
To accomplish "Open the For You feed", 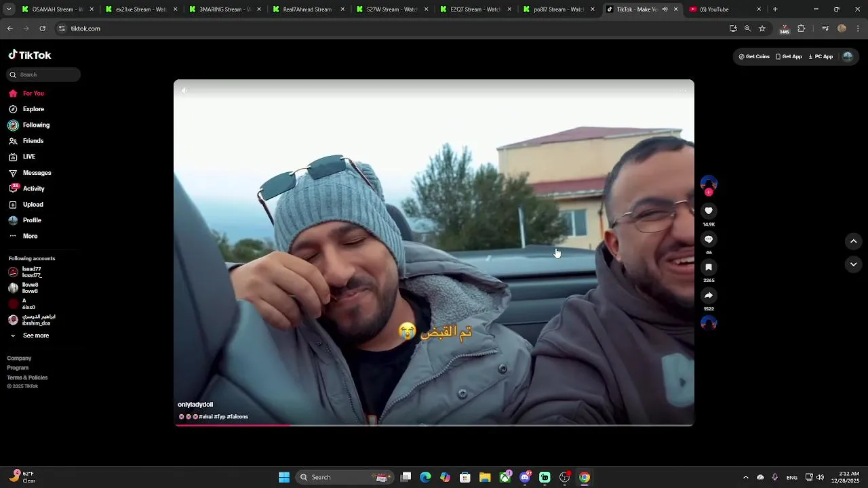I will click(26, 94).
